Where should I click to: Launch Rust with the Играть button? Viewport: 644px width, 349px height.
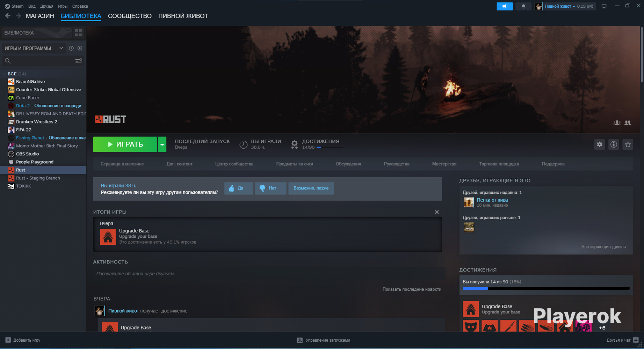125,144
